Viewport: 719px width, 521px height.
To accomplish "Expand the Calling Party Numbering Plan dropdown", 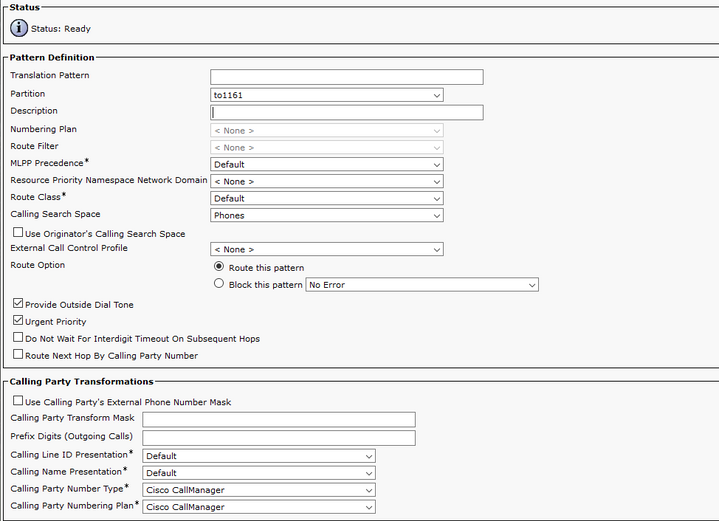I will [259, 507].
